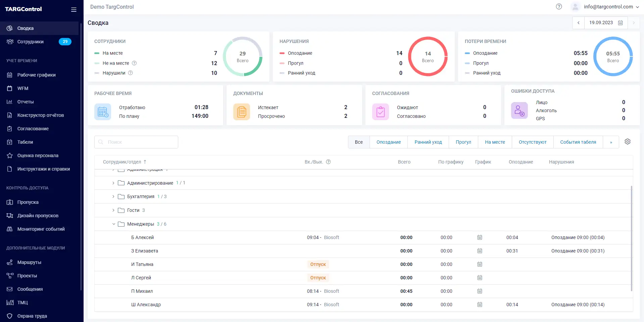Open the Сводка dashboard page
This screenshot has width=644, height=322.
(x=39, y=28)
